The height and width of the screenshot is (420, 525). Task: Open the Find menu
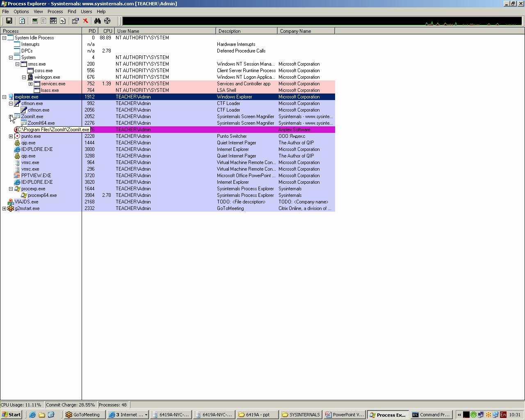(72, 11)
